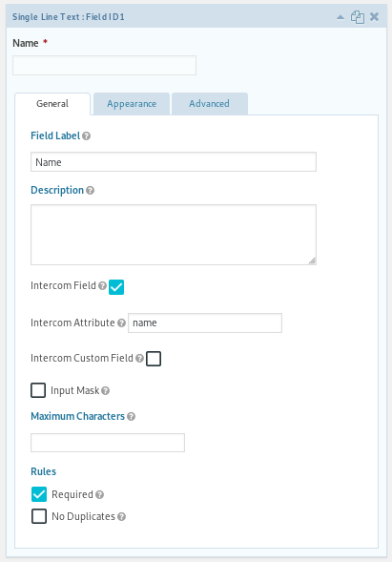The height and width of the screenshot is (562, 392).
Task: Switch to the Appearance tab
Action: tap(132, 104)
